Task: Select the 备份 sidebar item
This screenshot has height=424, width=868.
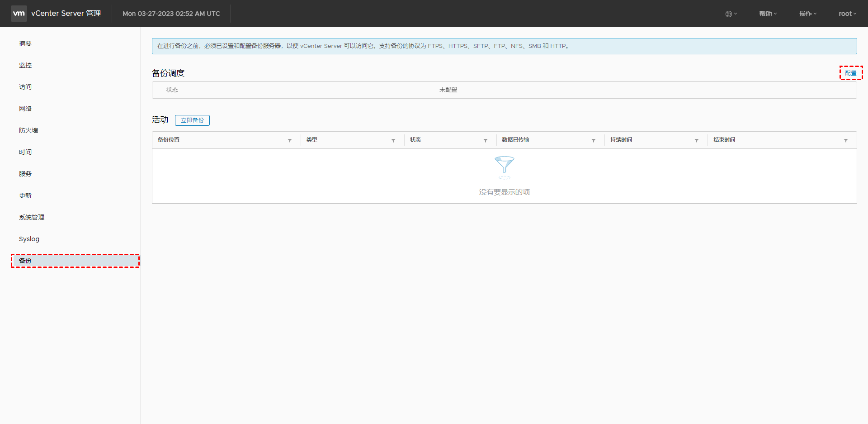Action: 25,261
